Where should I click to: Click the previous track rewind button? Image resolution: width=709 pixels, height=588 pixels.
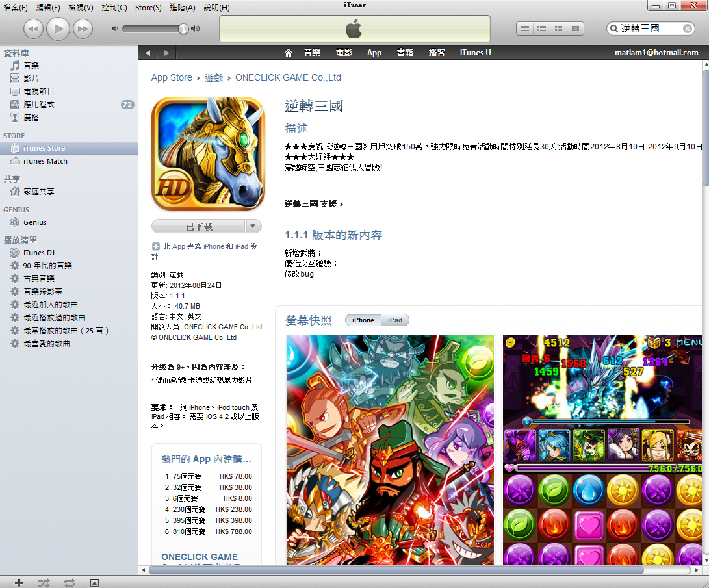pyautogui.click(x=33, y=29)
